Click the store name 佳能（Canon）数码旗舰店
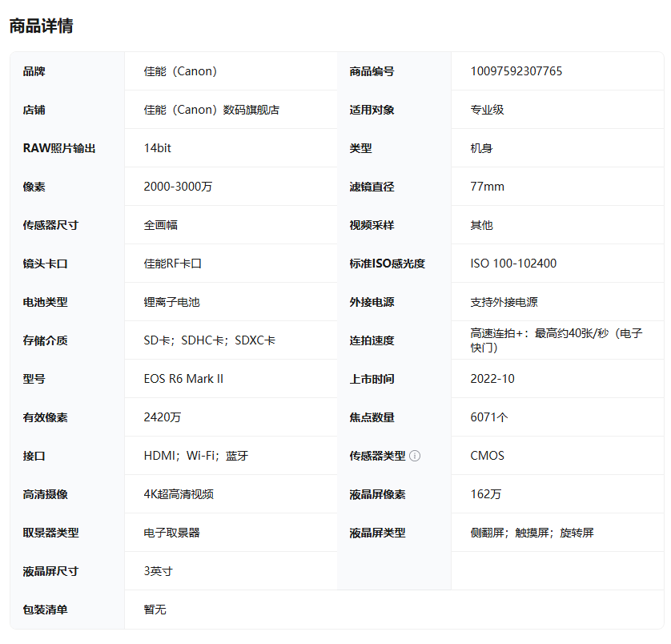 click(x=211, y=110)
